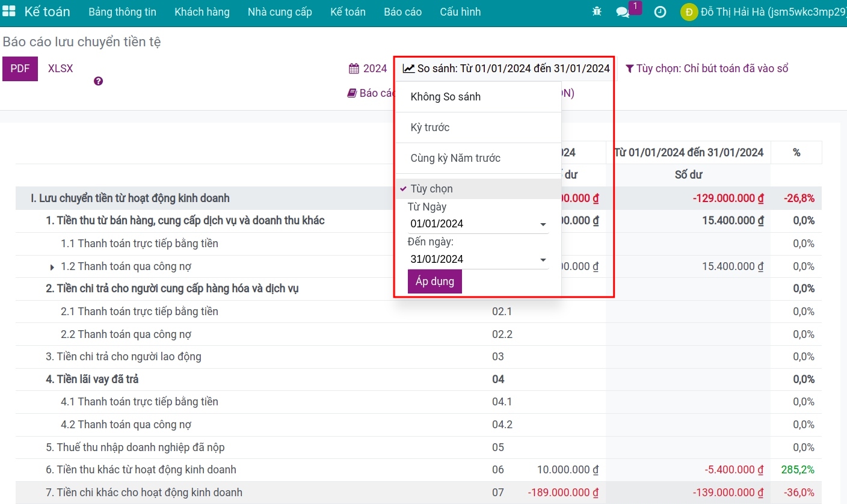The width and height of the screenshot is (847, 504).
Task: Open the Đến ngày date dropdown
Action: 478,259
